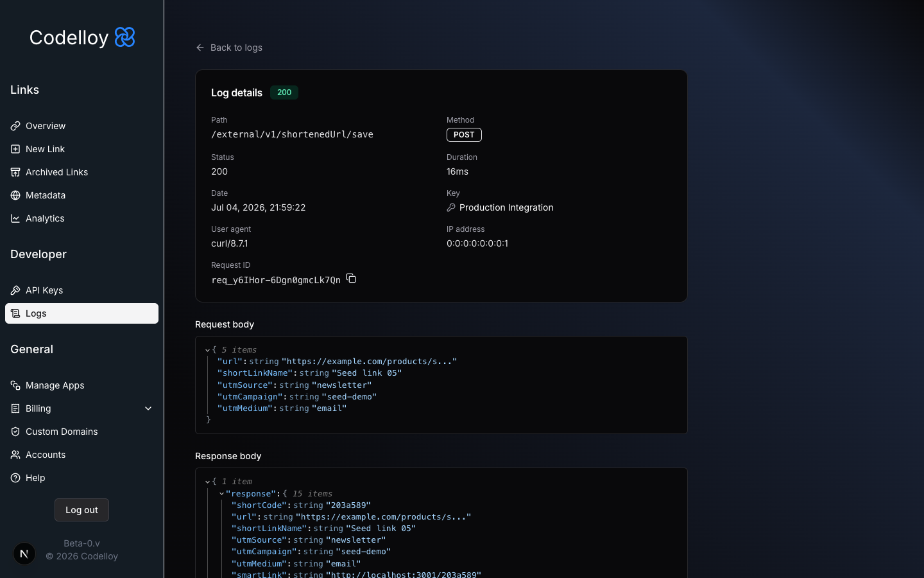924x578 pixels.
Task: Click the user agent curl/8.7.1
Action: point(230,243)
